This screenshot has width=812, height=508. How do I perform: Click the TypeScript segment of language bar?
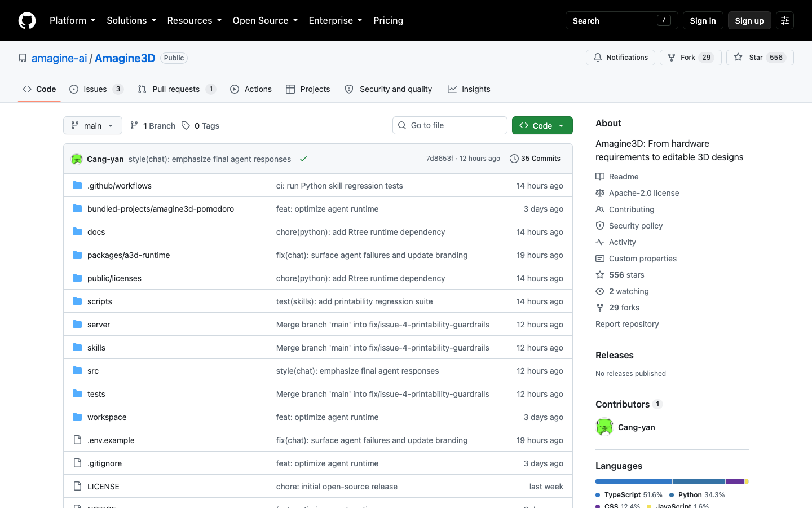pyautogui.click(x=634, y=481)
